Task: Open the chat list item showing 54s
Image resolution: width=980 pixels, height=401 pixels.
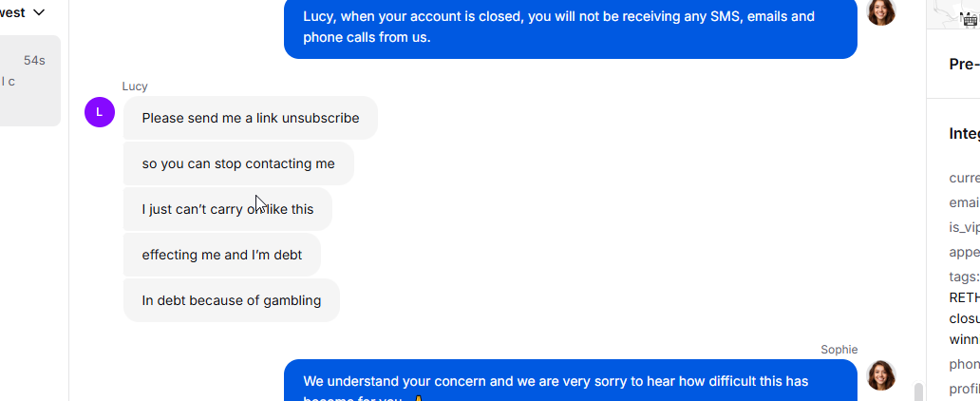Action: pyautogui.click(x=30, y=81)
